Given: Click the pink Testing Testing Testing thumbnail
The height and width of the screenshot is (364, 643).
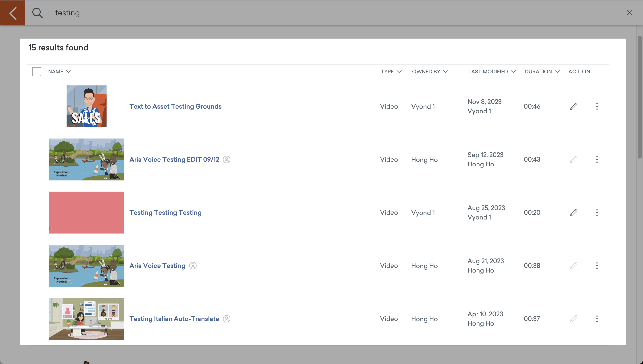Looking at the screenshot, I should pyautogui.click(x=87, y=213).
